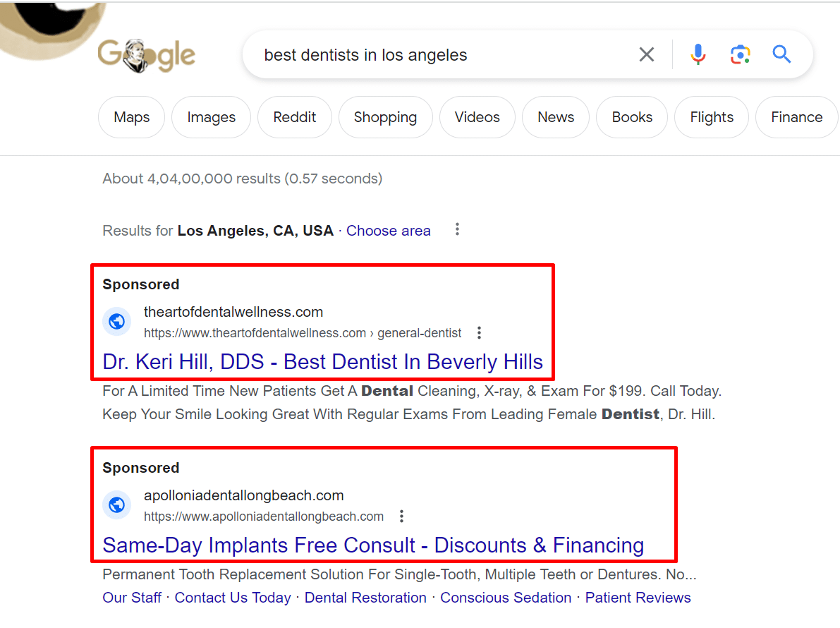
Task: Select the Shopping filter chip
Action: tap(385, 117)
